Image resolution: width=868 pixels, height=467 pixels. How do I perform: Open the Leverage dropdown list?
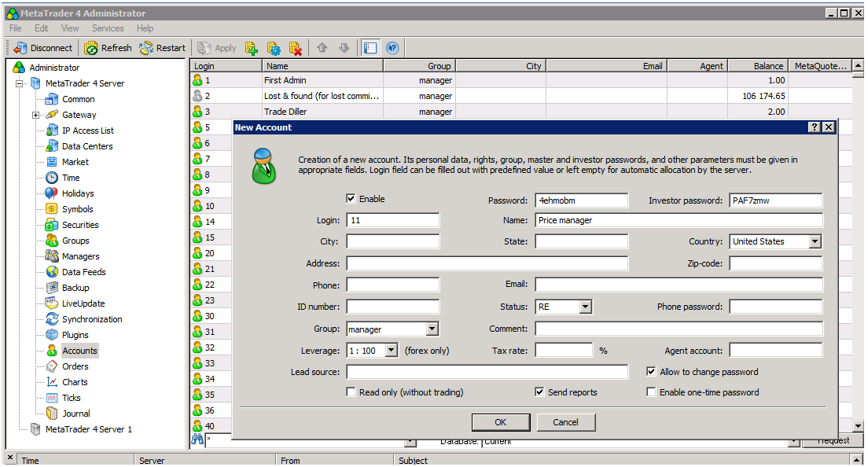[x=392, y=351]
